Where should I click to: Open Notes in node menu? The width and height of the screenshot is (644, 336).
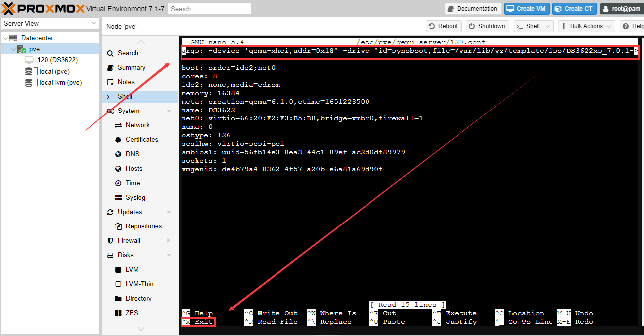tap(126, 82)
